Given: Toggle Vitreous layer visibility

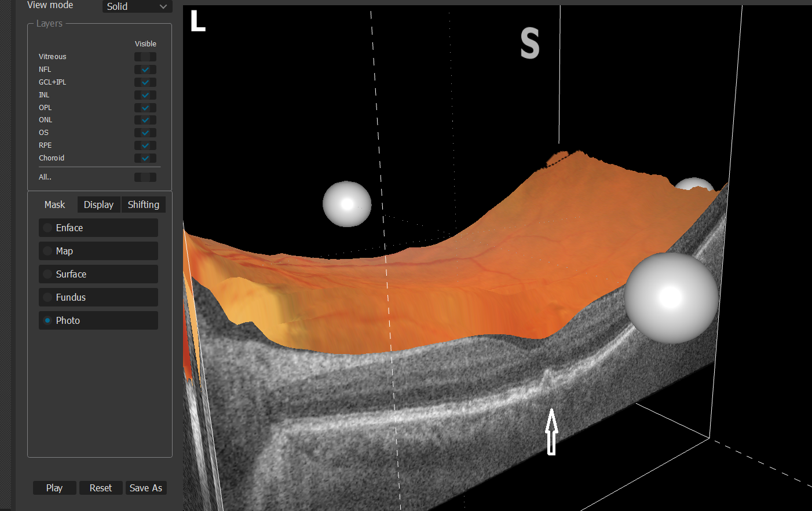Looking at the screenshot, I should pyautogui.click(x=145, y=57).
